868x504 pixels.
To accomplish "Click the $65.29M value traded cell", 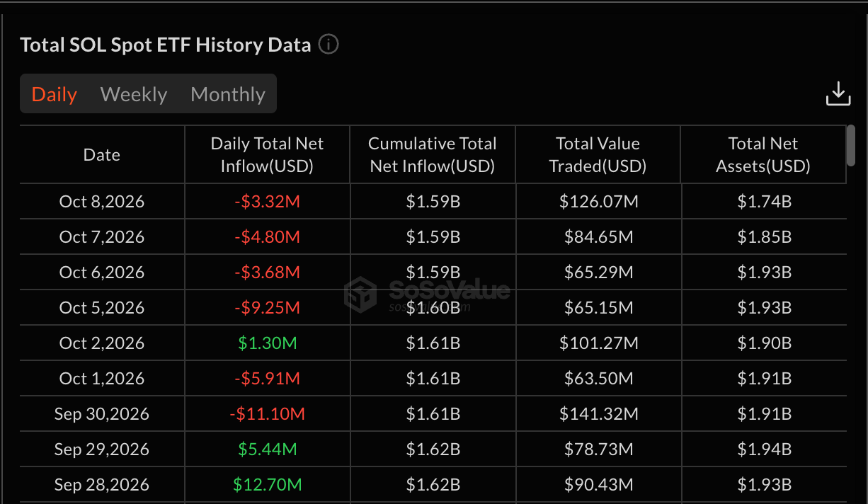I will point(599,273).
